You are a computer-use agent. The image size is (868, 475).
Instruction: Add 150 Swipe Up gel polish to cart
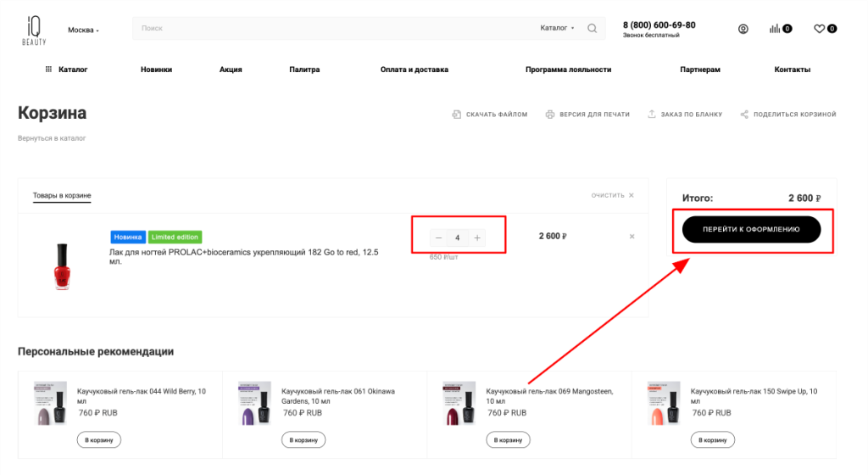click(712, 439)
